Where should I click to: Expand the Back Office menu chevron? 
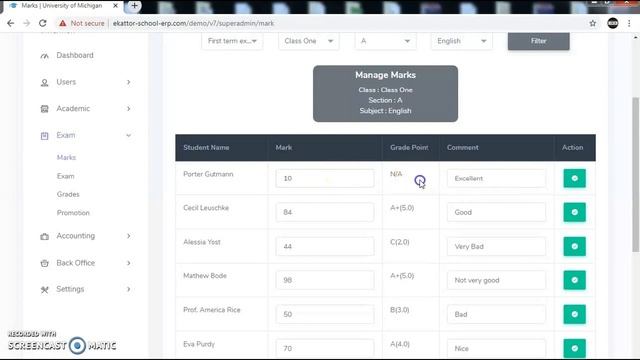pyautogui.click(x=129, y=263)
